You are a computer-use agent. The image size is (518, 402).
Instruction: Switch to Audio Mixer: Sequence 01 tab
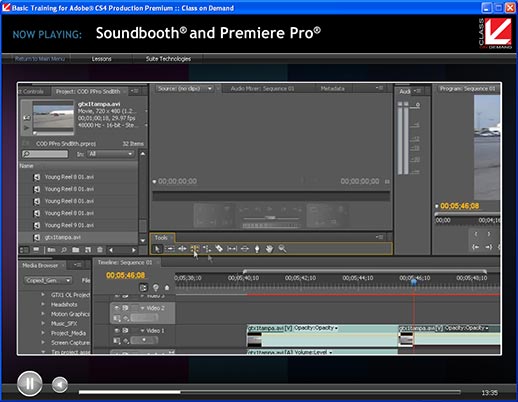(x=262, y=89)
